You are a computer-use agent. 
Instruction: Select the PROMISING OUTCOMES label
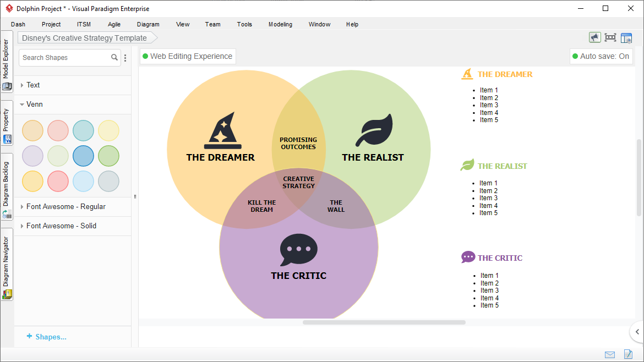298,143
